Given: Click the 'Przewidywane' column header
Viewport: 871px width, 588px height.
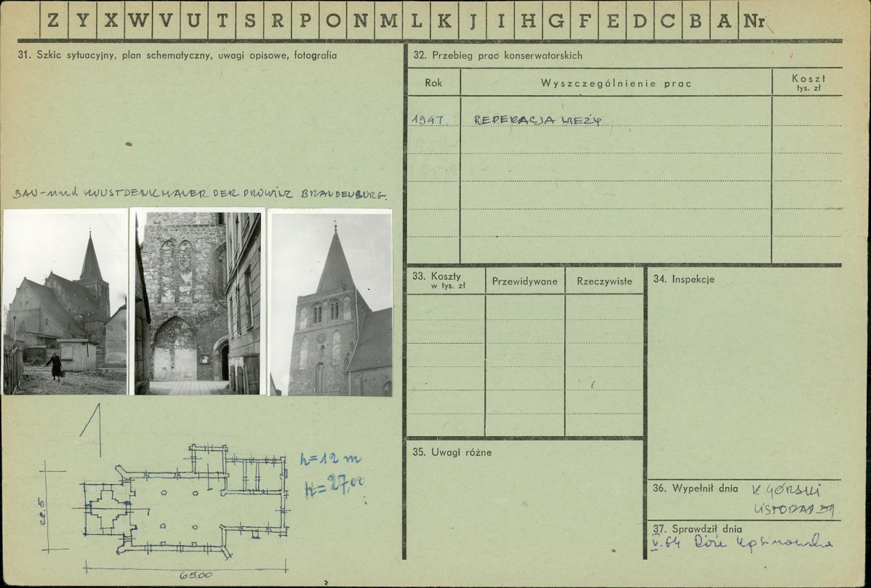Looking at the screenshot, I should click(x=525, y=281).
